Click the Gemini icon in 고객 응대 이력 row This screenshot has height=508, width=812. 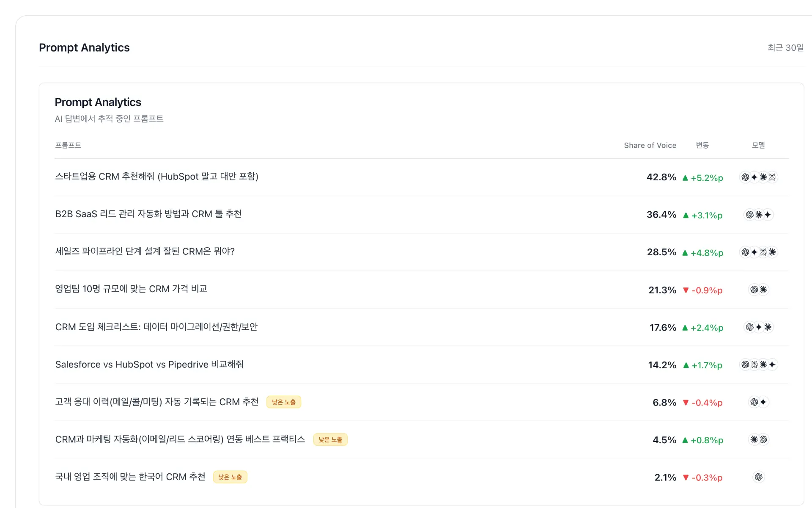tap(763, 402)
